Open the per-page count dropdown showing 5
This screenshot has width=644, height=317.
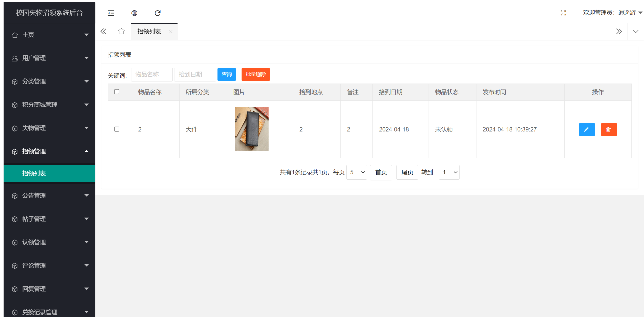click(x=357, y=172)
